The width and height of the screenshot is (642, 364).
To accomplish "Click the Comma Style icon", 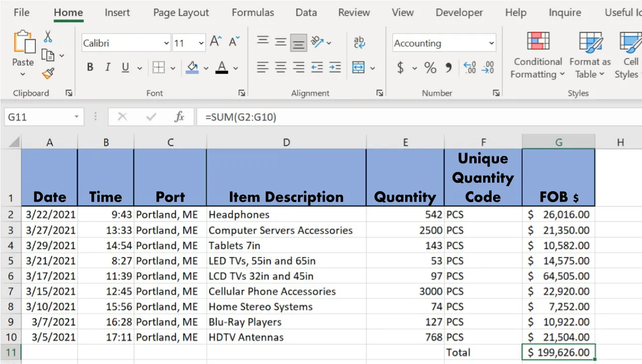I will (x=448, y=68).
